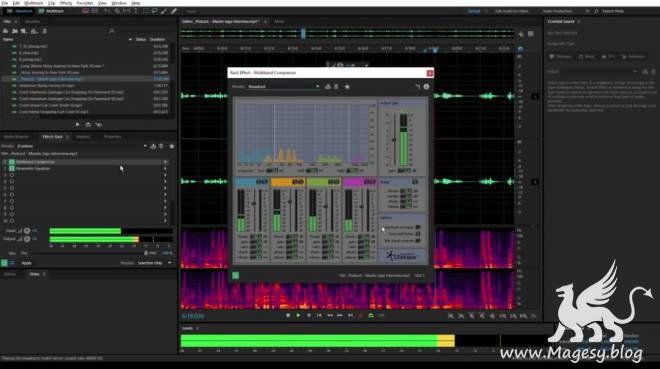660x369 pixels.
Task: Switch to the Markers tab
Action: tap(83, 137)
